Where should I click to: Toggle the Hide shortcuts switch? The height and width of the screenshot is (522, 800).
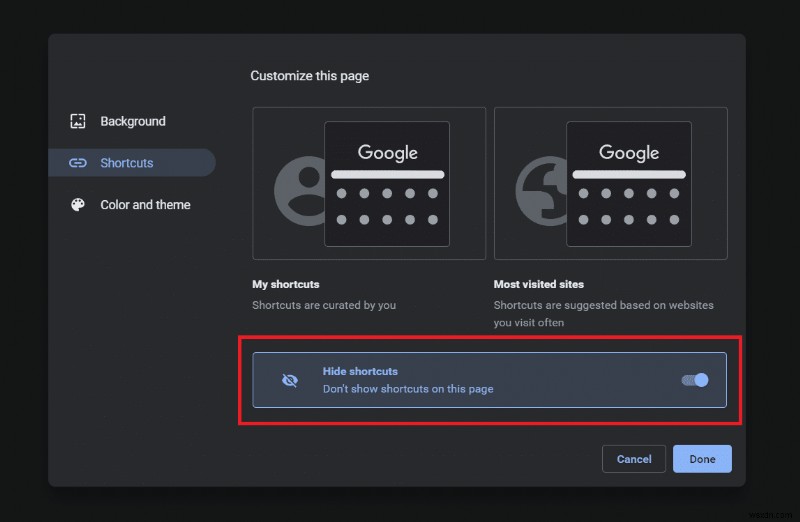tap(695, 380)
